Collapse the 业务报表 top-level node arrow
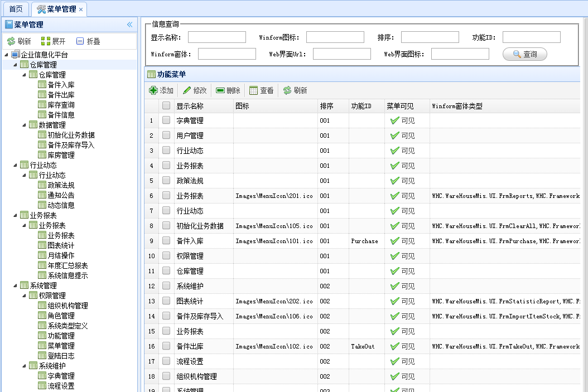 pyautogui.click(x=16, y=215)
